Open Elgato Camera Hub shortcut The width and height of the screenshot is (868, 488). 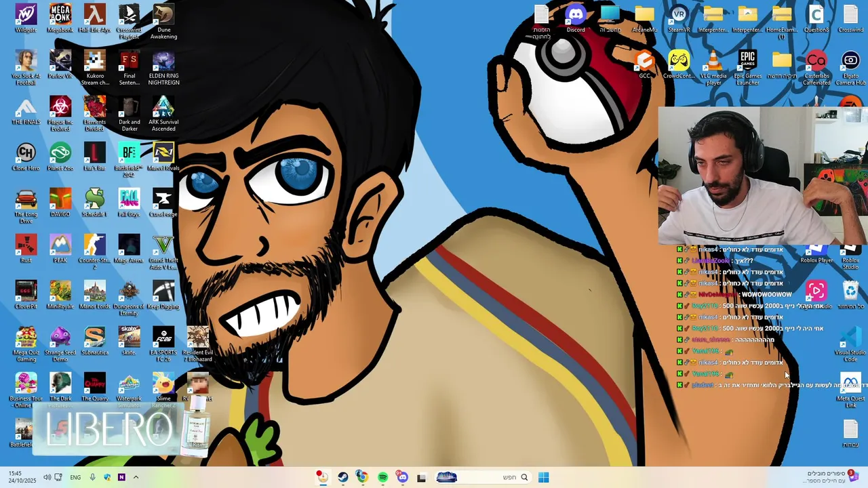tap(851, 68)
